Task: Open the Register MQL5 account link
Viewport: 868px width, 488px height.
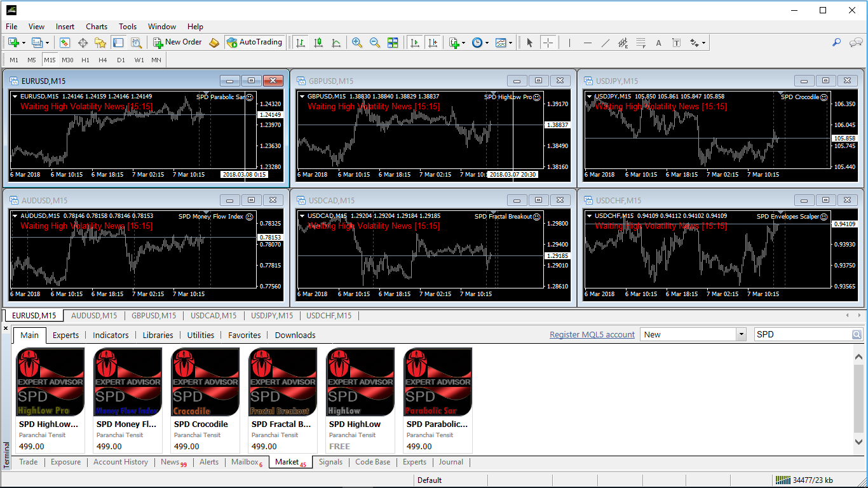Action: 592,335
